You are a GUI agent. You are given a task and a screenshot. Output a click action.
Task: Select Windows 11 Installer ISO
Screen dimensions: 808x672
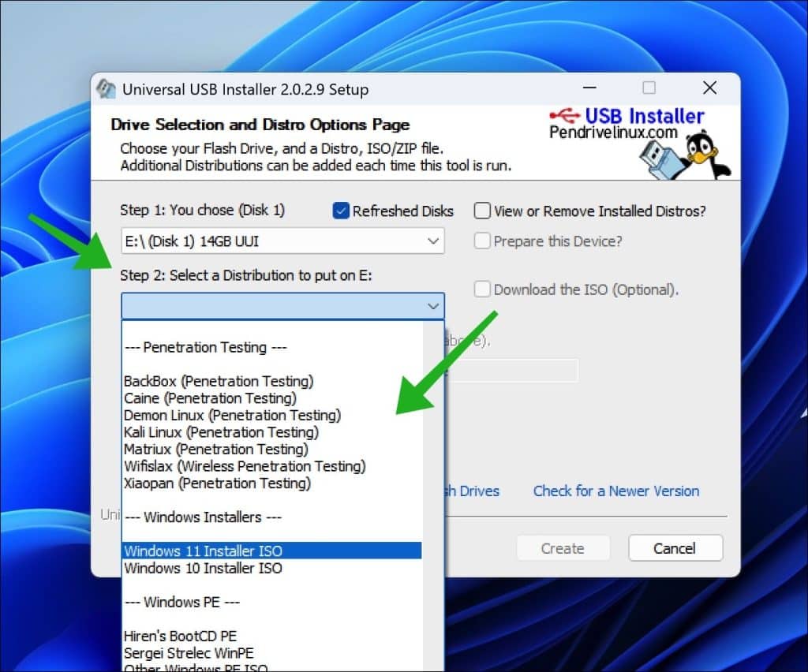click(203, 551)
